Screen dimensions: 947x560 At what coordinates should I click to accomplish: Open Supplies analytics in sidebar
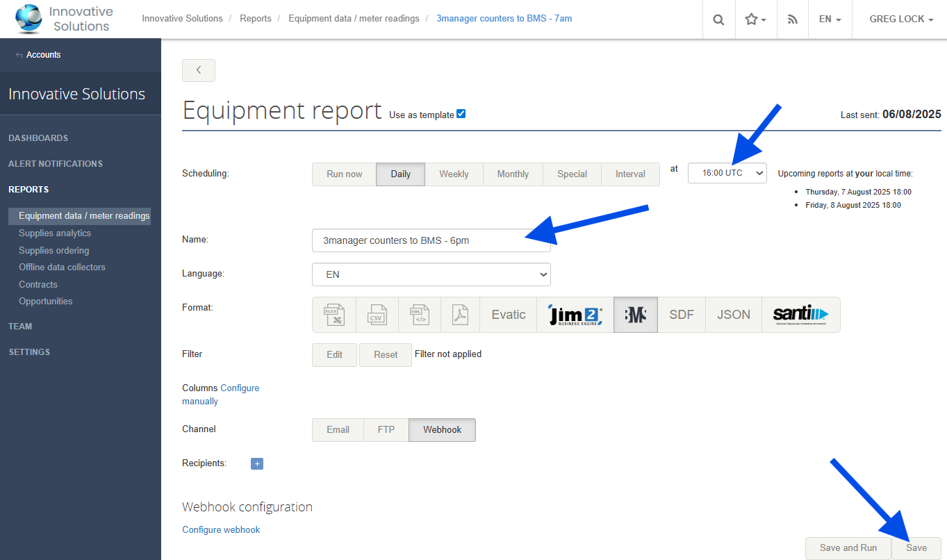(55, 233)
